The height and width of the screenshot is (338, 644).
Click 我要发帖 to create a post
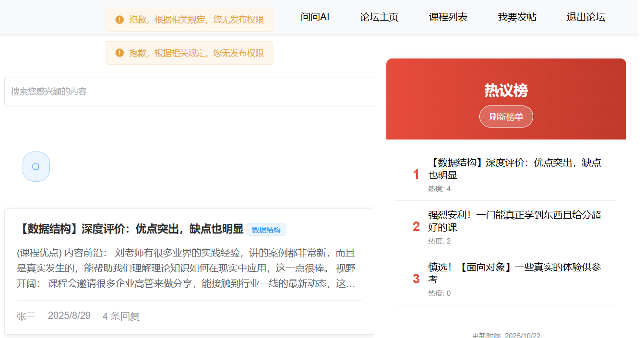point(517,17)
